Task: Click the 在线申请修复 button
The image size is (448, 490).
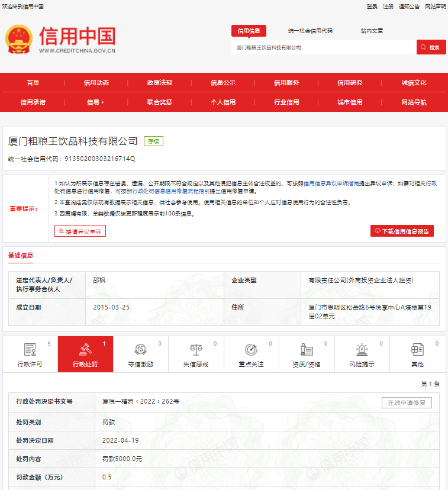Action: point(407,403)
